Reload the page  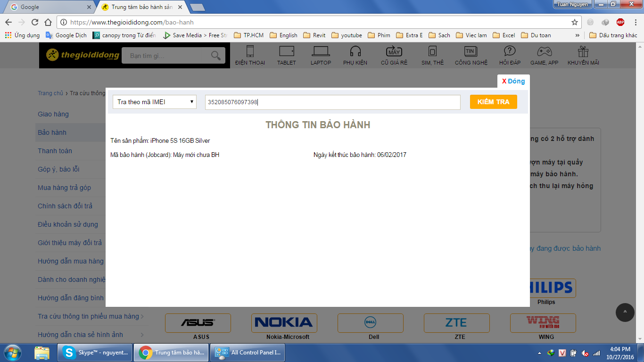tap(35, 22)
